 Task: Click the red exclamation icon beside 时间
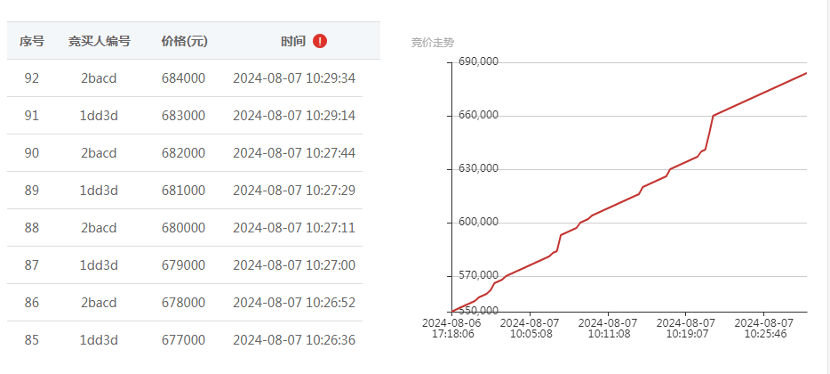320,41
